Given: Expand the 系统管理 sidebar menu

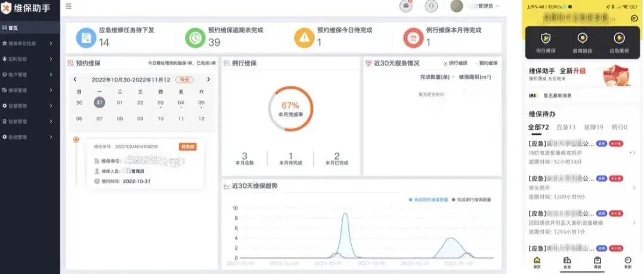Looking at the screenshot, I should [30, 137].
